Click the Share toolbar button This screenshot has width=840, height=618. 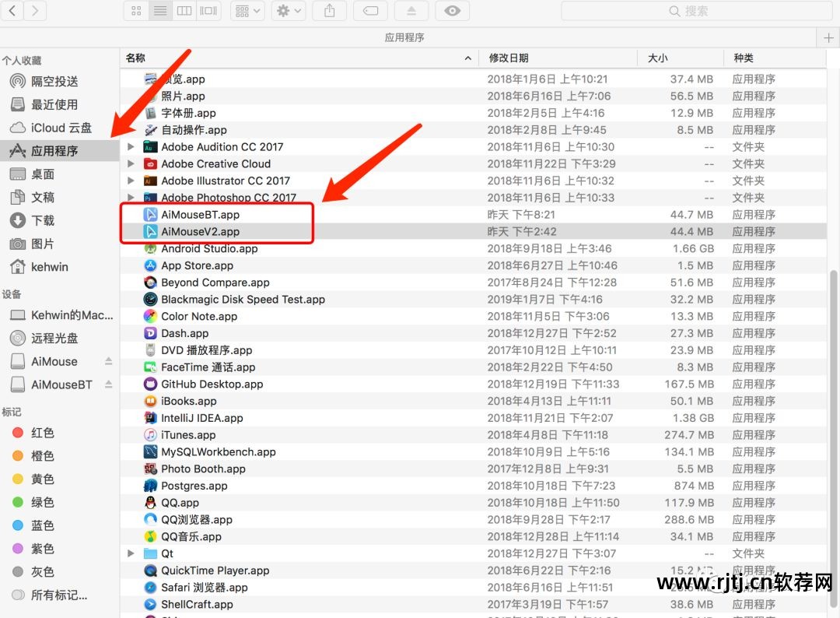click(330, 11)
